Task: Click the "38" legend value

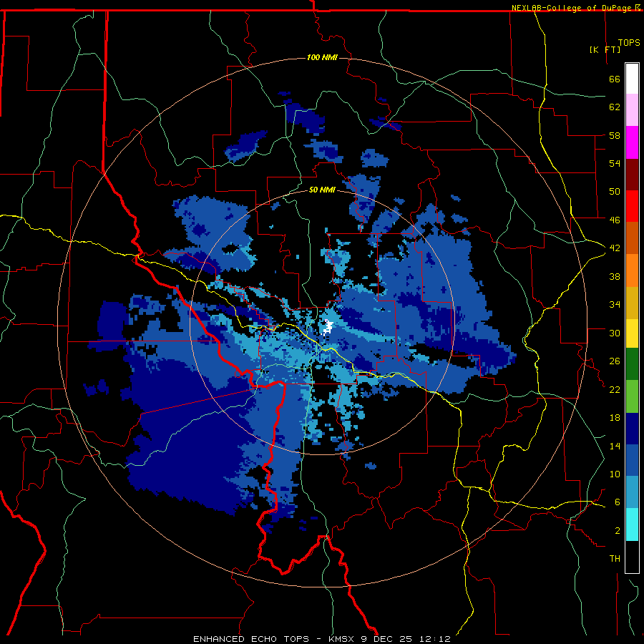Action: tap(614, 276)
